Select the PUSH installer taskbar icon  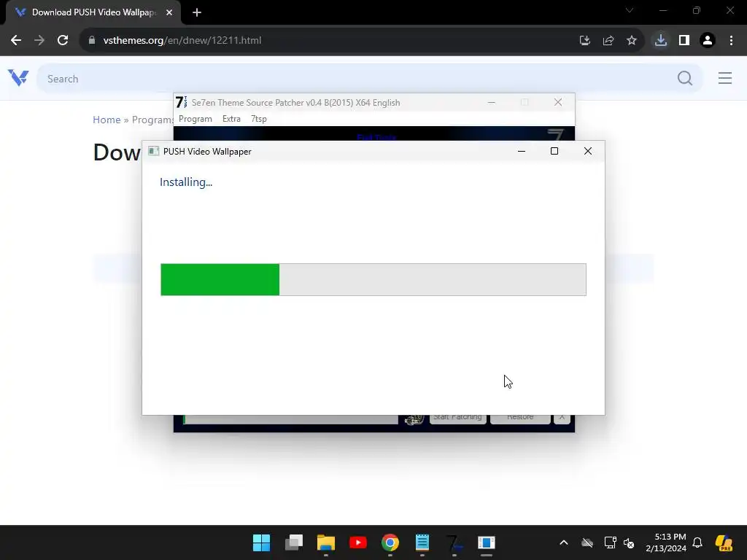click(487, 542)
